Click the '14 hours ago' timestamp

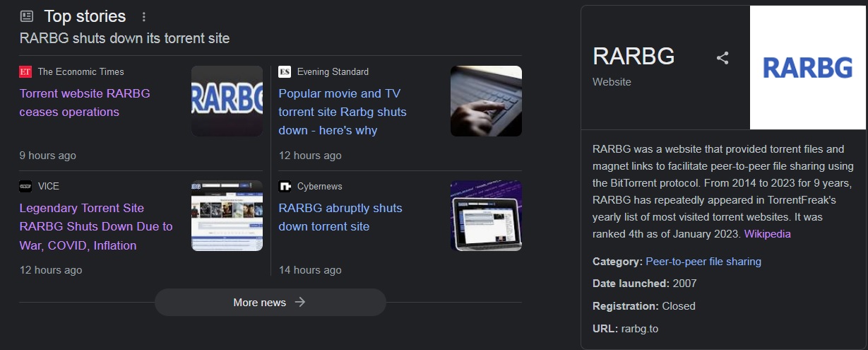[310, 269]
